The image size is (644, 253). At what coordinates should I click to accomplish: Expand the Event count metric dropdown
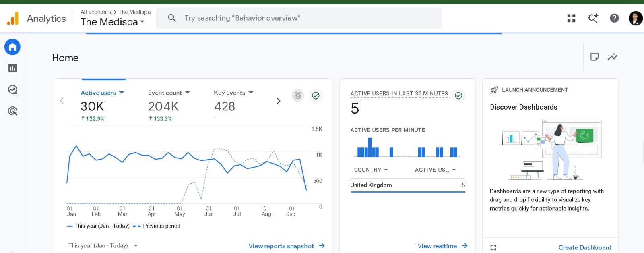[169, 93]
